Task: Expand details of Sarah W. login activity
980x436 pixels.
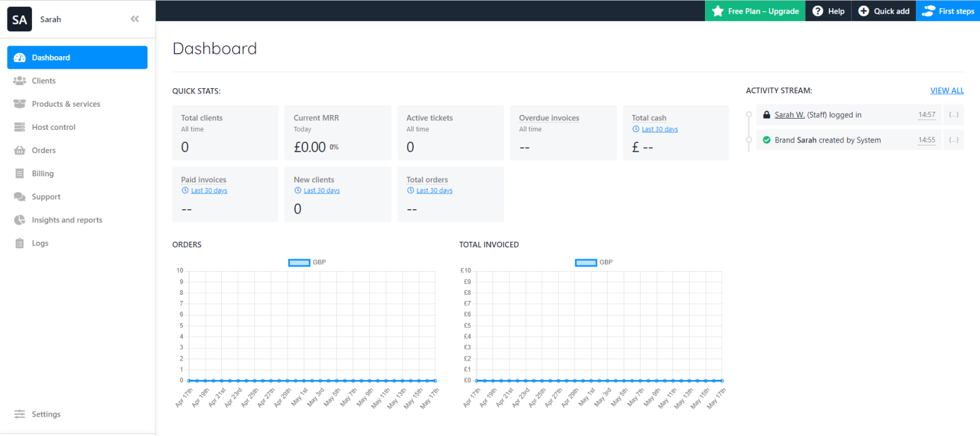Action: pos(953,115)
